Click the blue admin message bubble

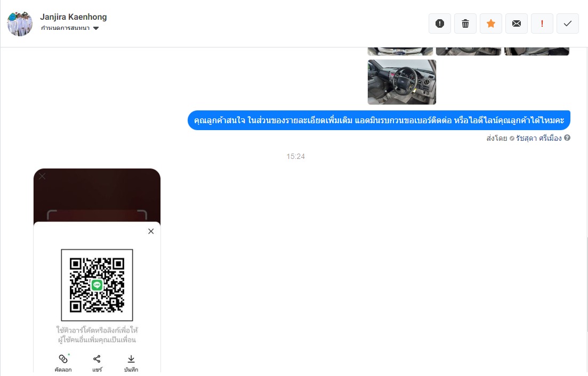click(378, 120)
